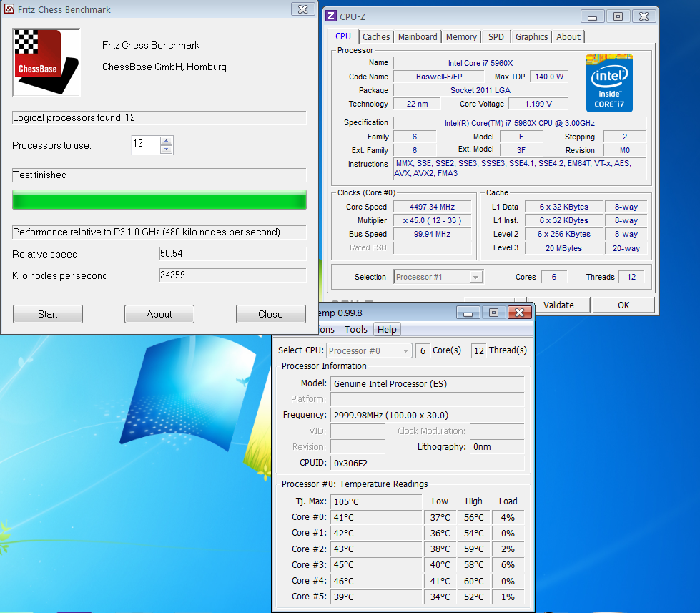Open the Graphics tab
Screen dimensions: 700x613
coord(531,36)
